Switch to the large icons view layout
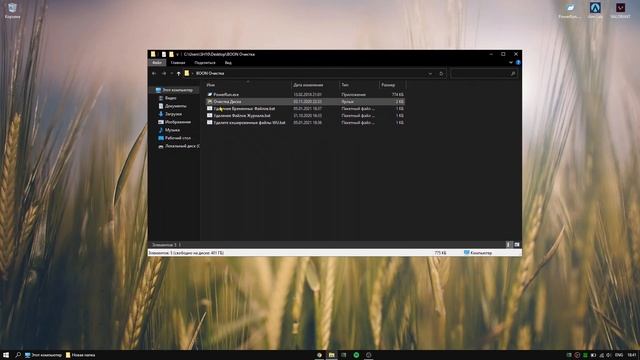 pyautogui.click(x=517, y=244)
